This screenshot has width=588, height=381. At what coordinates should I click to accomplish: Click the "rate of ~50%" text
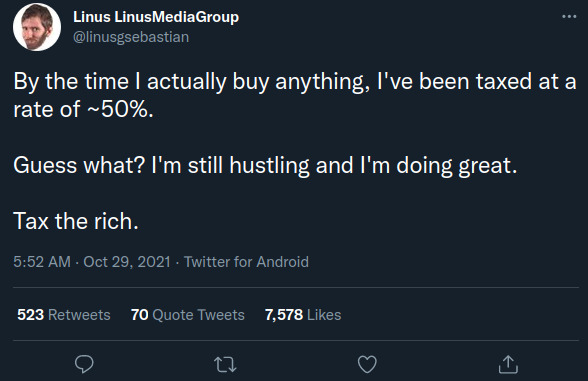coord(83,109)
